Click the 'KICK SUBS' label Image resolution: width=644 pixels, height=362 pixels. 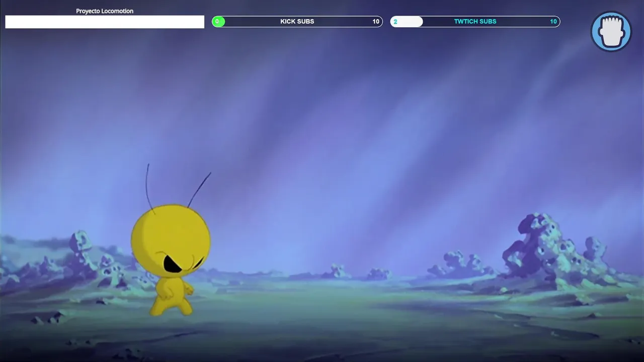(297, 22)
